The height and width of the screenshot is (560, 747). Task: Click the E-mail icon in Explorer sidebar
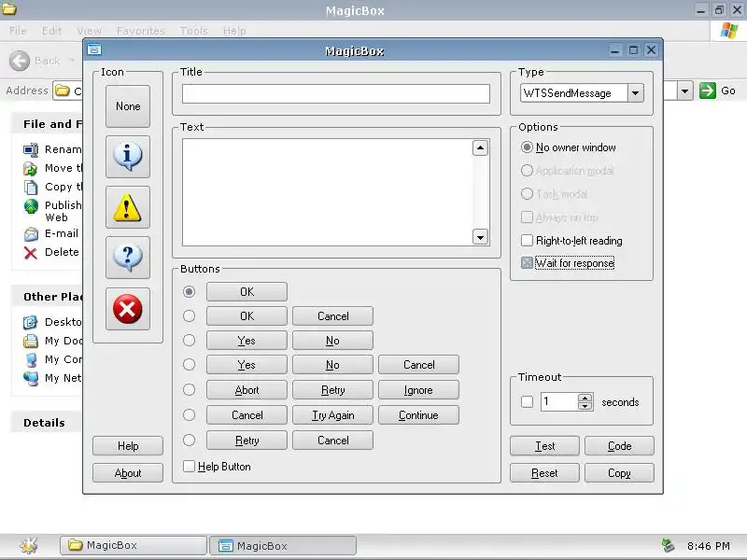pyautogui.click(x=31, y=234)
